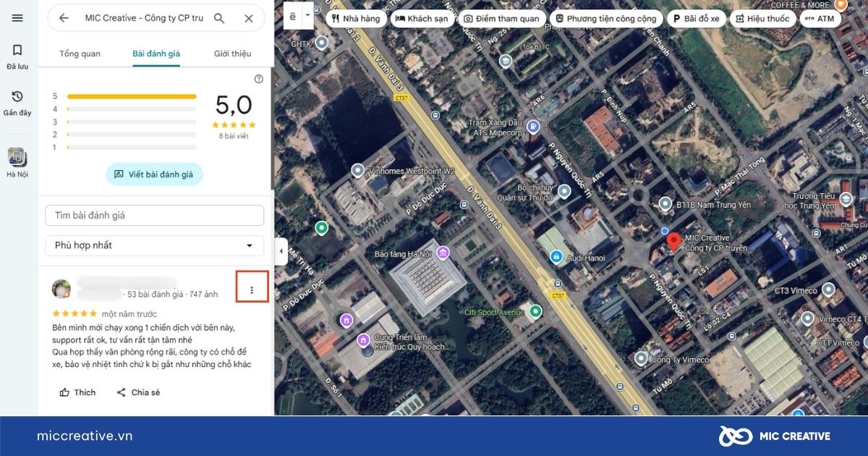Filter map by ATM
The width and height of the screenshot is (868, 456).
(x=820, y=19)
